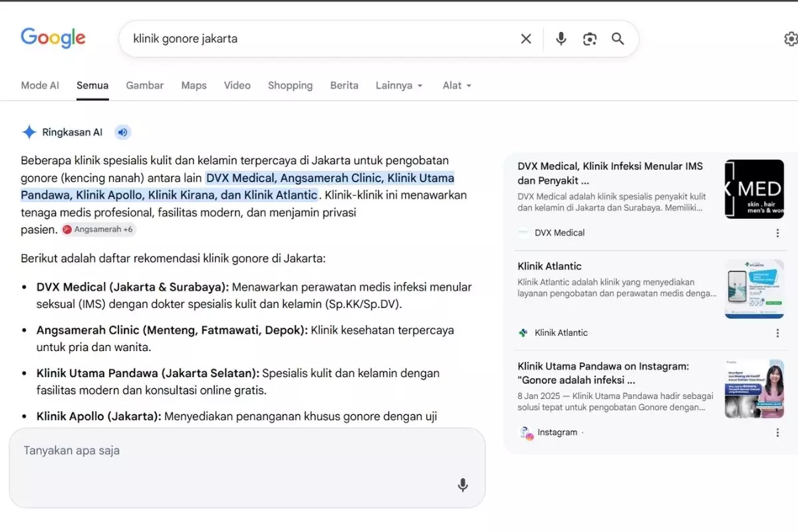
Task: Open Google Lens image search
Action: coord(590,39)
